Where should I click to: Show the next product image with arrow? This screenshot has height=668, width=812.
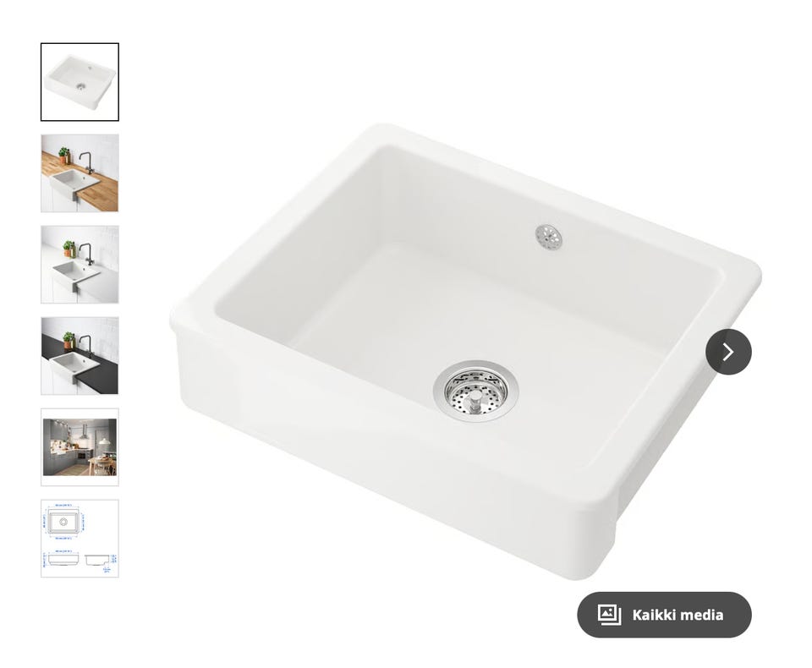[x=728, y=352]
